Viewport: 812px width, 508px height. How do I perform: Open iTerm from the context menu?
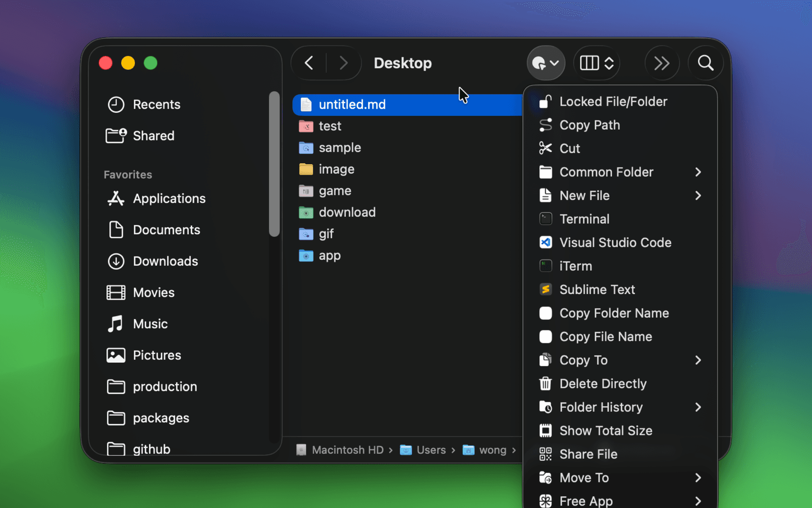575,266
